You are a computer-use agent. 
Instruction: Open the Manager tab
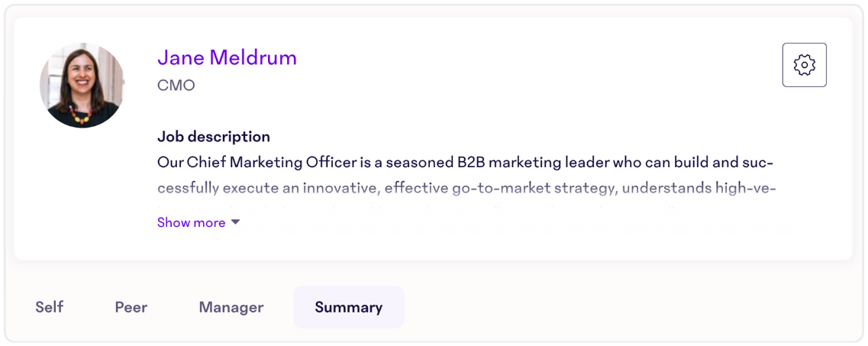coord(231,307)
